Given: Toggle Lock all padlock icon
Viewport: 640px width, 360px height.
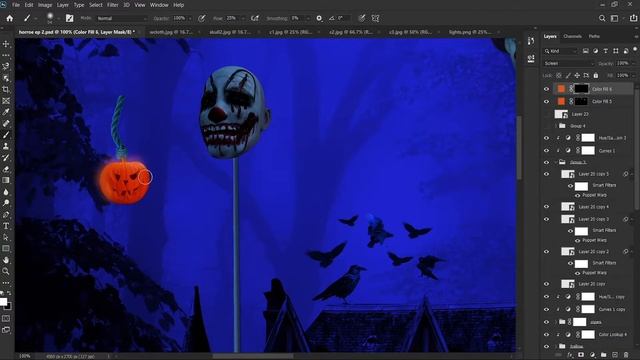Looking at the screenshot, I should pyautogui.click(x=596, y=76).
